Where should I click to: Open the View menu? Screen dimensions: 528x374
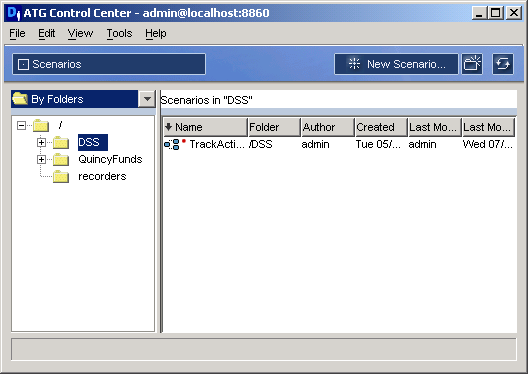pos(80,33)
